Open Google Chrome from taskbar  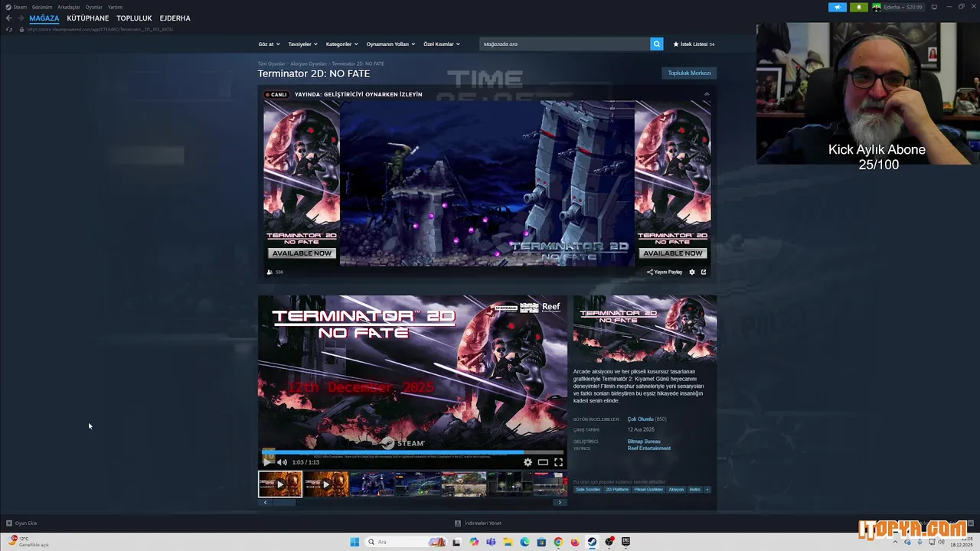[x=558, y=542]
